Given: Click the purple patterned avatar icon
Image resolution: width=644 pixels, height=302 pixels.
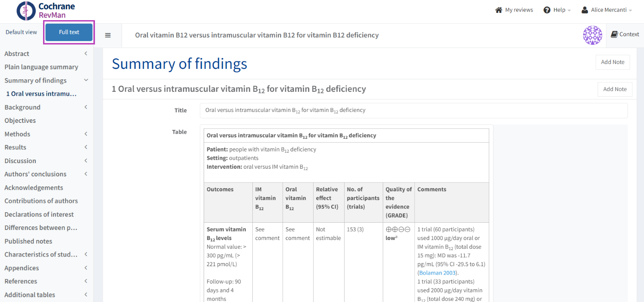Looking at the screenshot, I should 592,35.
